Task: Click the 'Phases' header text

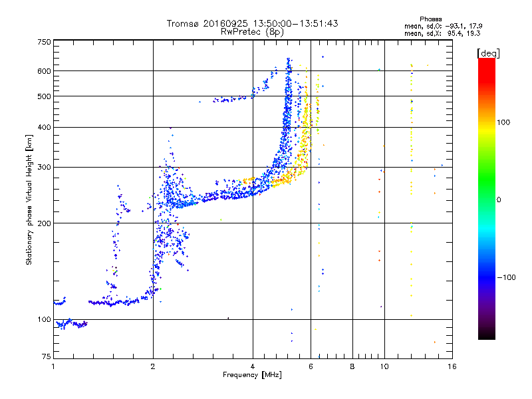Action: tap(430, 19)
